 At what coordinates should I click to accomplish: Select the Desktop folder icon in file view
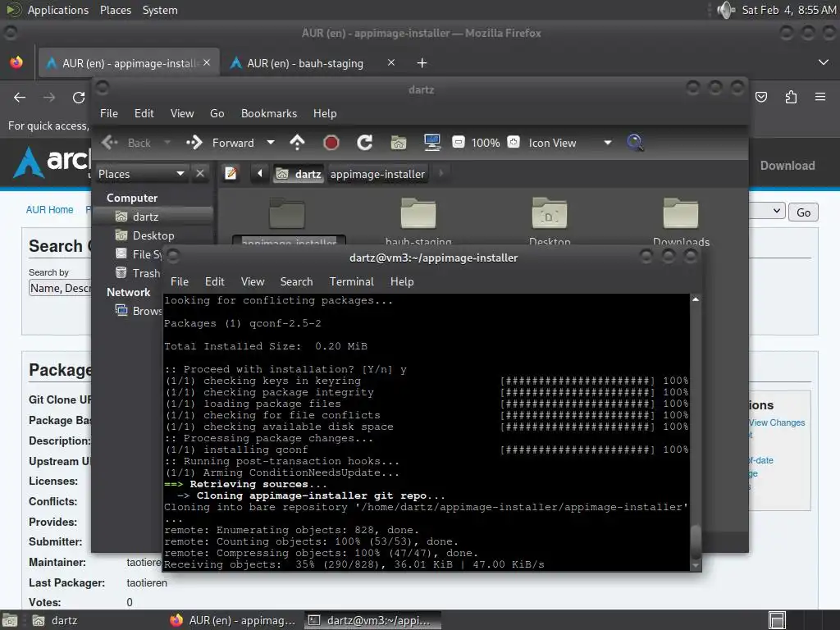click(x=550, y=213)
